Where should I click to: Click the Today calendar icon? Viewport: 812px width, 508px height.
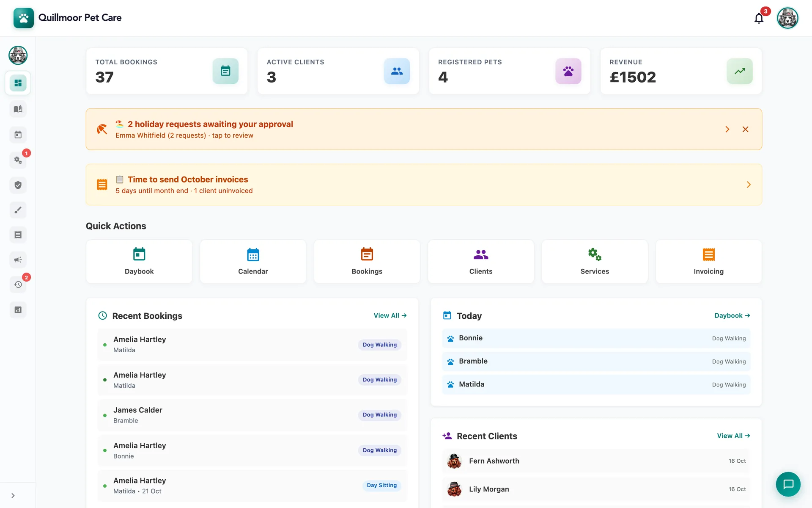pyautogui.click(x=447, y=316)
